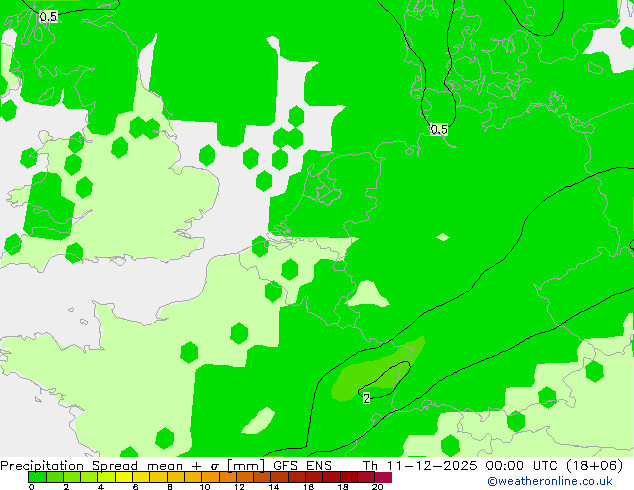
Task: Click the amber legend swatch starting at label 8
Action: pos(176,477)
